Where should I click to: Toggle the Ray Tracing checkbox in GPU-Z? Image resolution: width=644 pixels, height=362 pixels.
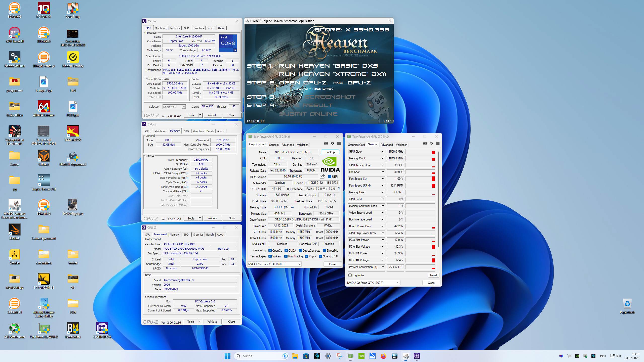286,256
